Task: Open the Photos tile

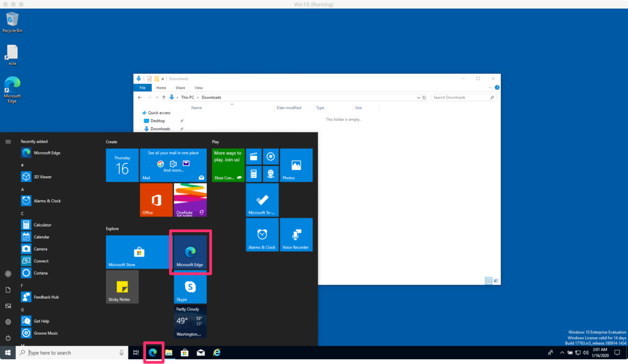Action: 296,165
